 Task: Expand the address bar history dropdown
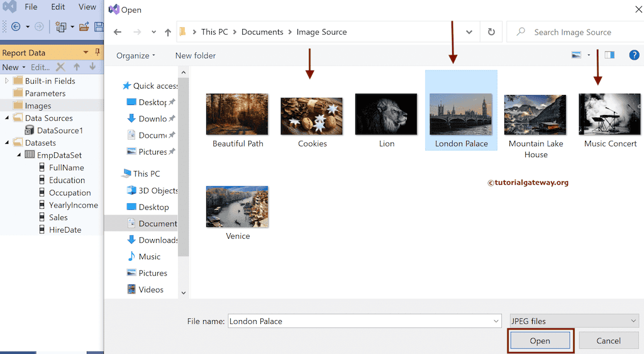(x=469, y=32)
